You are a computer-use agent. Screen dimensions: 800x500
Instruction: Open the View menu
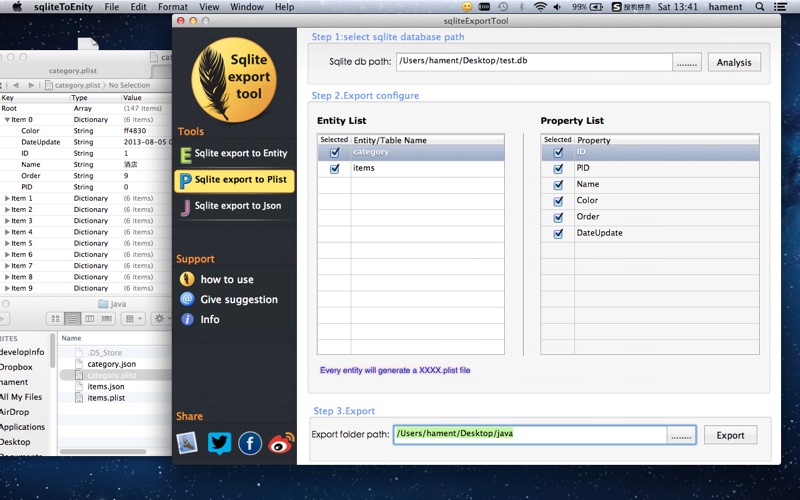pyautogui.click(x=209, y=7)
